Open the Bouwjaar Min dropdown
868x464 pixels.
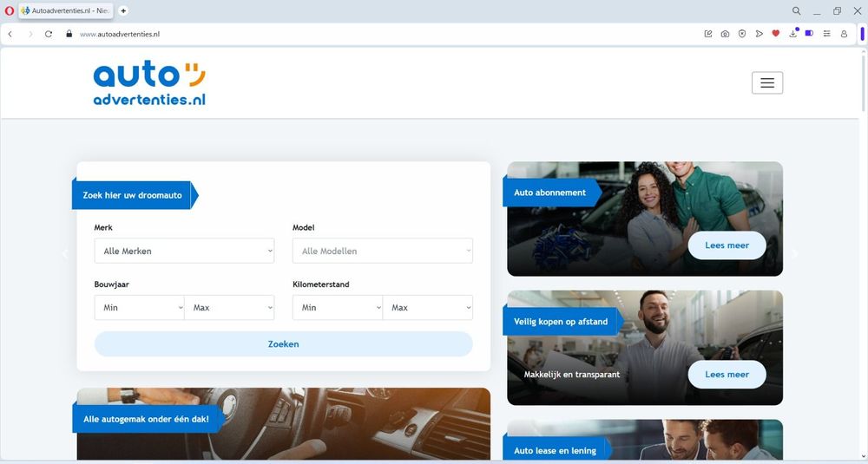click(139, 308)
